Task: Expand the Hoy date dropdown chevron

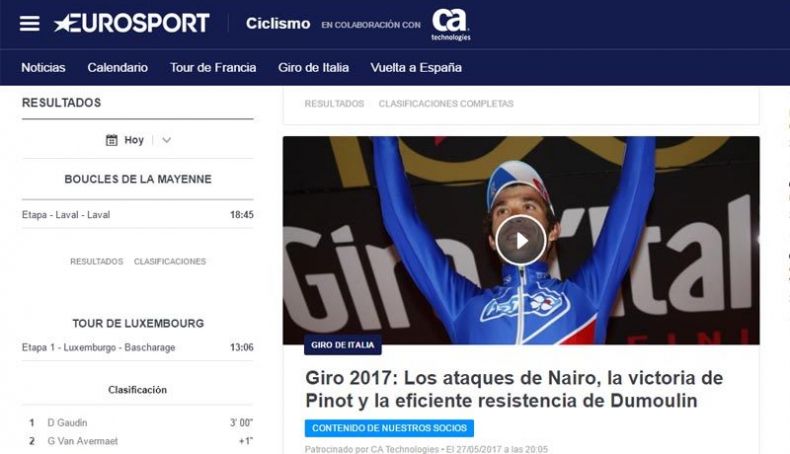Action: (167, 140)
